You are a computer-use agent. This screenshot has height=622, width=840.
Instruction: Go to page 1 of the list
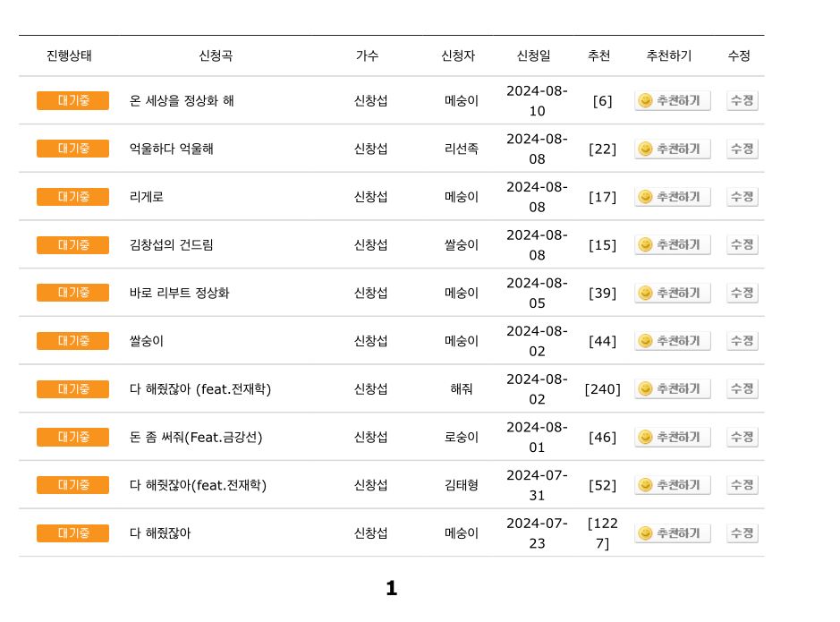pos(392,588)
